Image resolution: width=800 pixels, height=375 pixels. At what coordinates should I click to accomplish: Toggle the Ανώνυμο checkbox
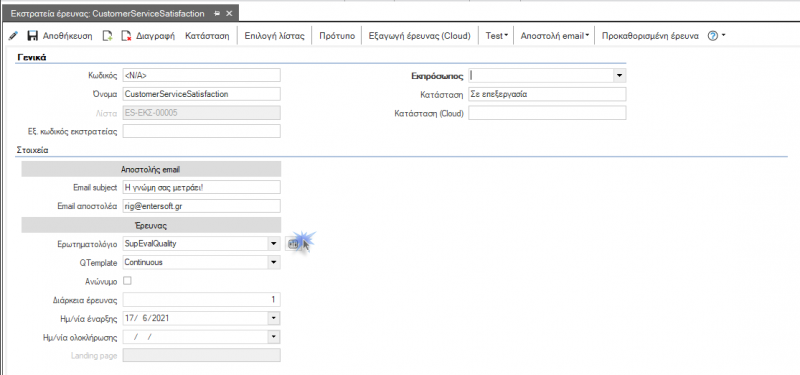coord(128,281)
